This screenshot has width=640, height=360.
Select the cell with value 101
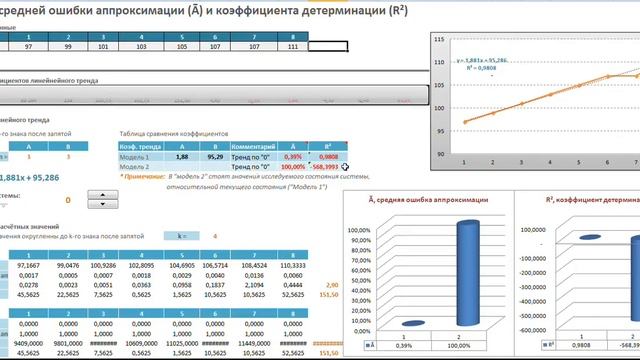(103, 47)
